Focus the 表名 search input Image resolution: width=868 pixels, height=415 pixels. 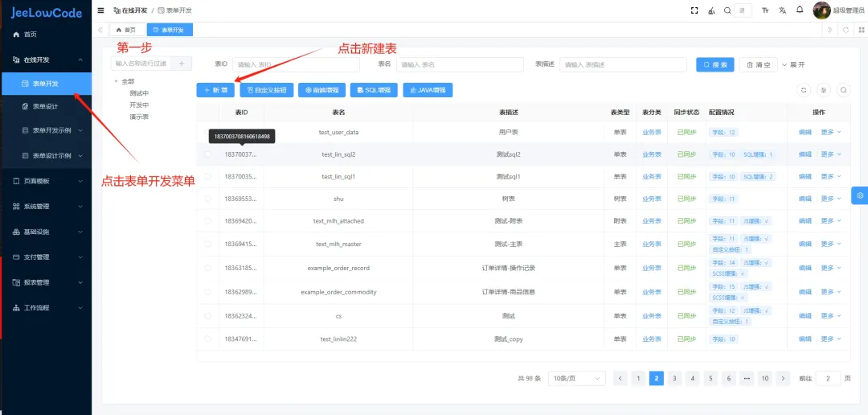tap(460, 65)
